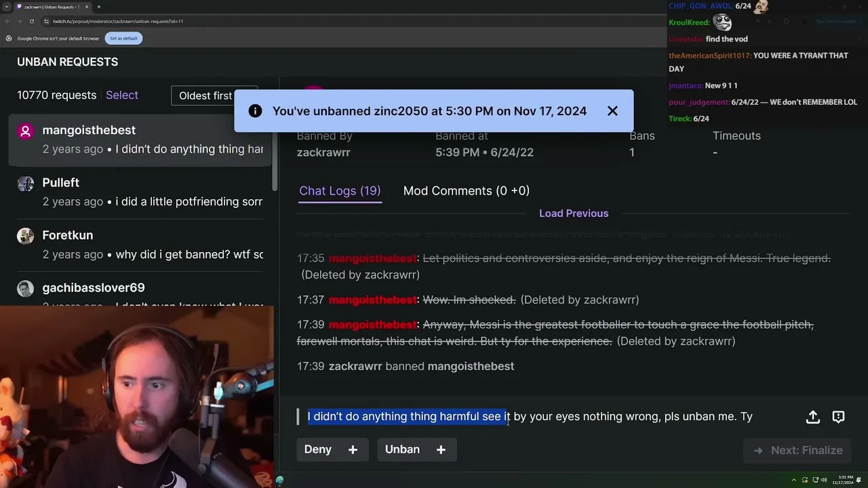Click the info icon in unban notification
This screenshot has height=488, width=868.
(255, 111)
